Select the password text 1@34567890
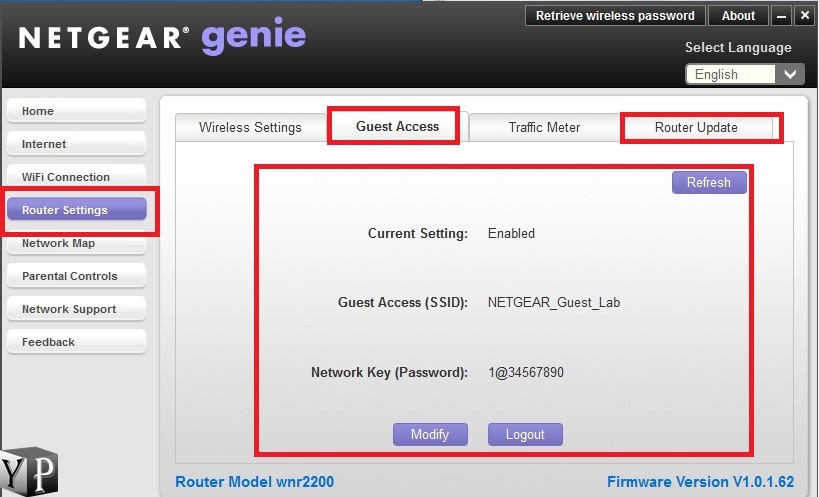 click(x=526, y=372)
